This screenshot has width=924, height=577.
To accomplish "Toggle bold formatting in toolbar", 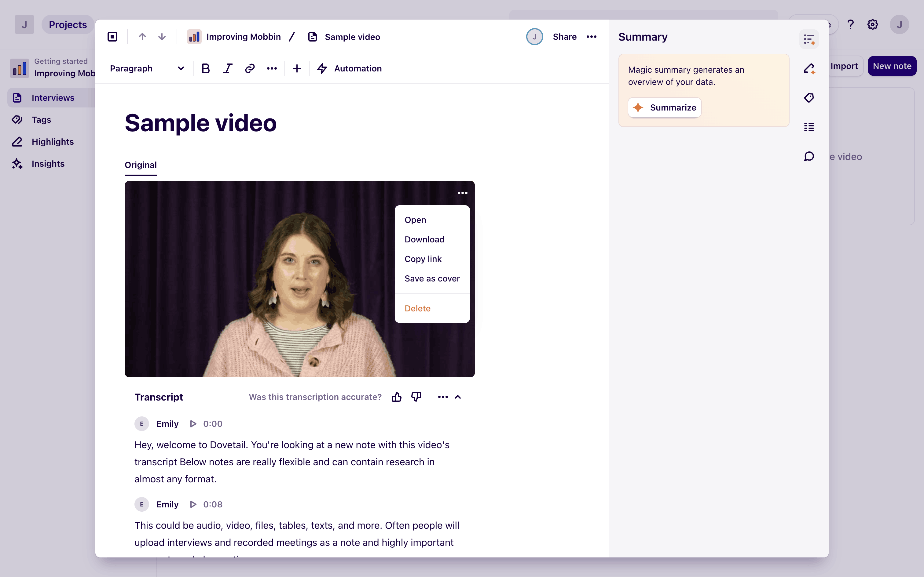I will coord(205,69).
